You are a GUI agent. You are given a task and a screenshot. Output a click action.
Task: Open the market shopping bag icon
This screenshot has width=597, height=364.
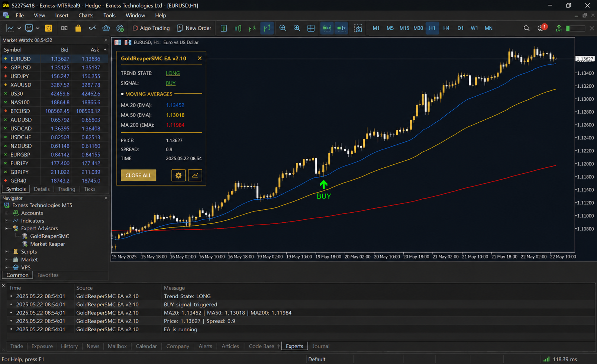78,28
